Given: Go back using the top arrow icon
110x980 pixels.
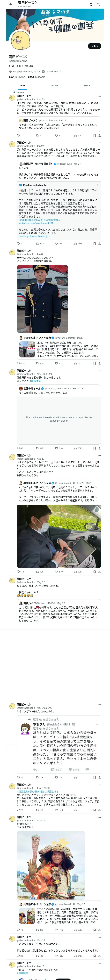Looking at the screenshot, I should pos(11,5).
